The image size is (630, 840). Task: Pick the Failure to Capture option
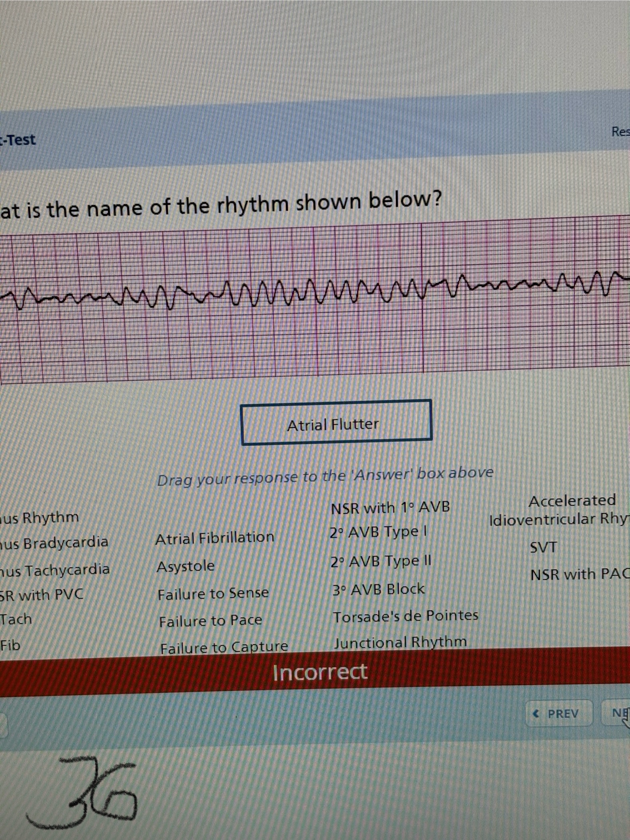[224, 647]
